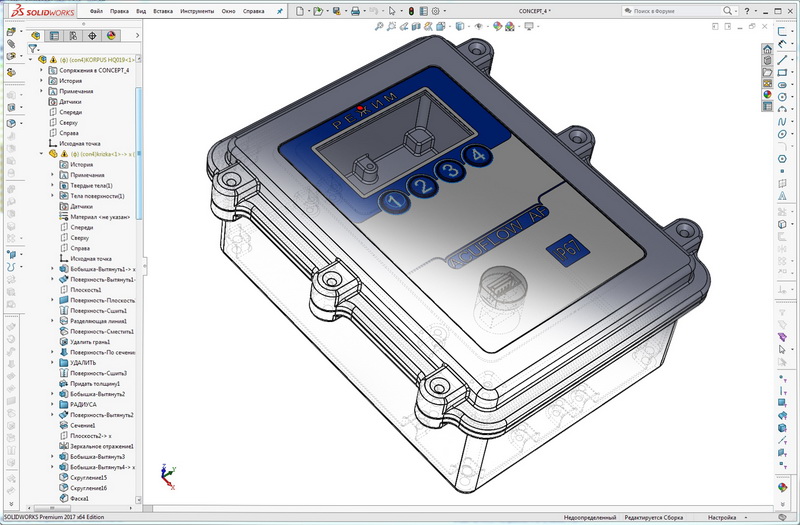Image resolution: width=800 pixels, height=525 pixels.
Task: Click the Select cursor tool
Action: pos(392,11)
